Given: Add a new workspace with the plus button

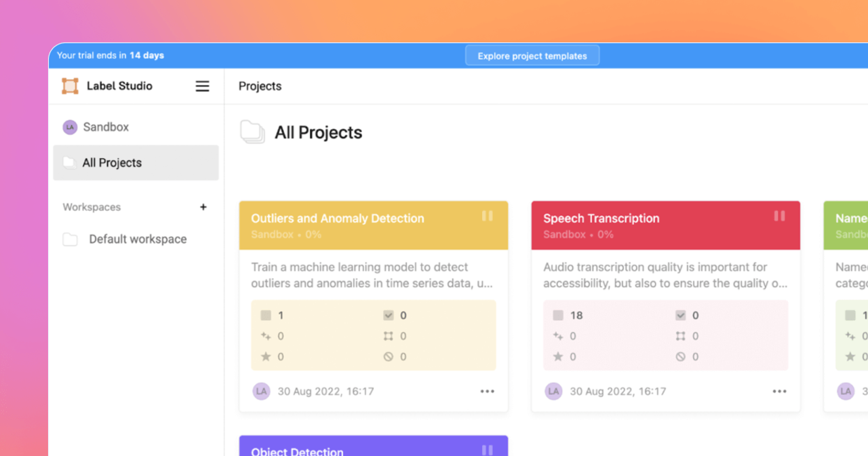Looking at the screenshot, I should (203, 207).
